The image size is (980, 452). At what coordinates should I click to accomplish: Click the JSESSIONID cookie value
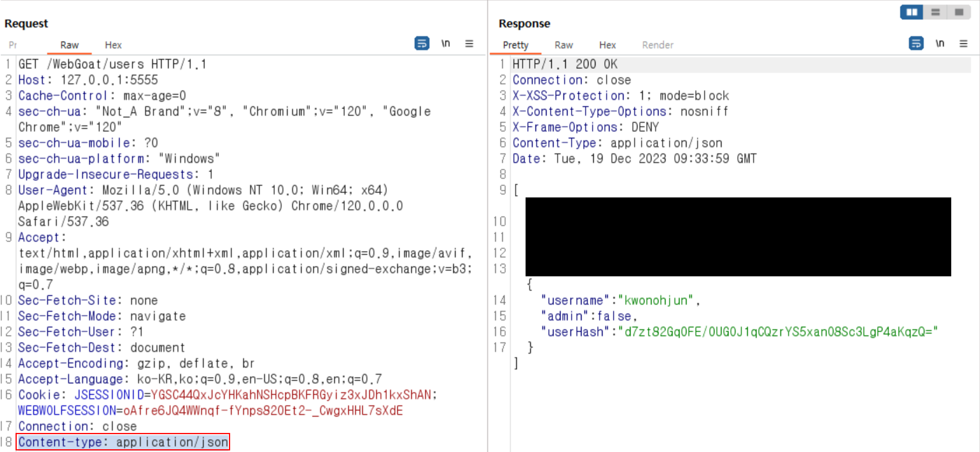290,395
